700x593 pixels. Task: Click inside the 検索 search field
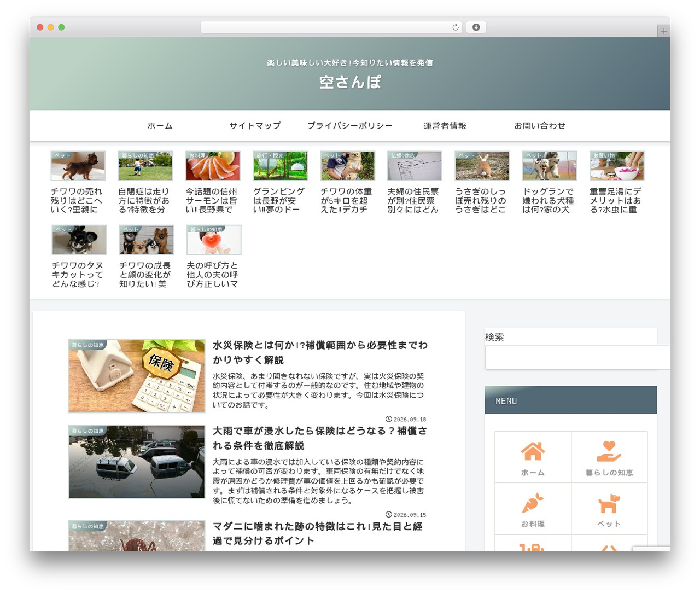point(577,357)
